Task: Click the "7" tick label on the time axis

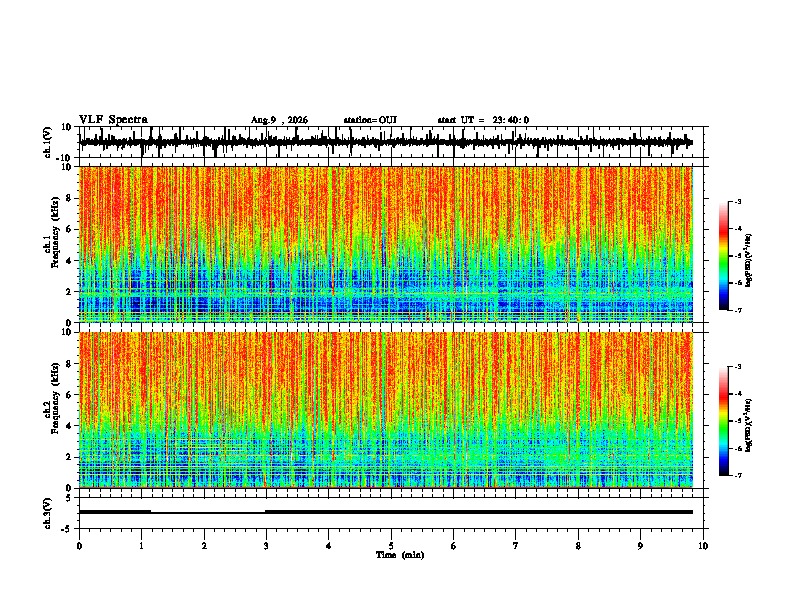Action: 516,546
